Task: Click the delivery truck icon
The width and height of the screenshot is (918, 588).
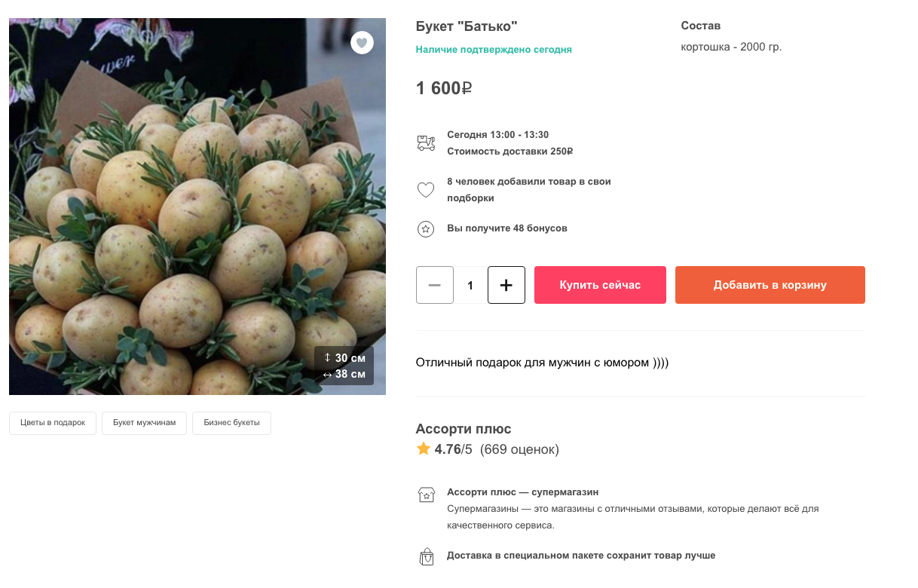Action: point(426,143)
